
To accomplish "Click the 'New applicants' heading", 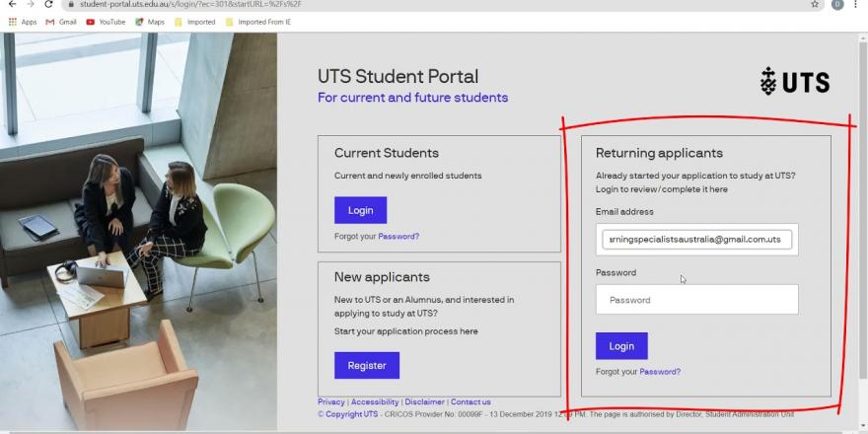I will click(x=382, y=277).
